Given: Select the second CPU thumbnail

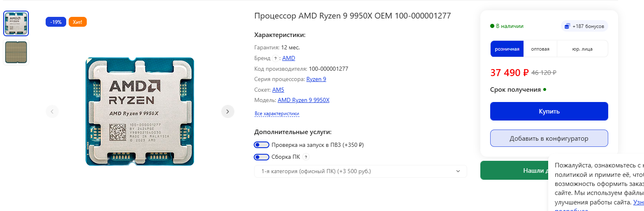Looking at the screenshot, I should tap(16, 52).
